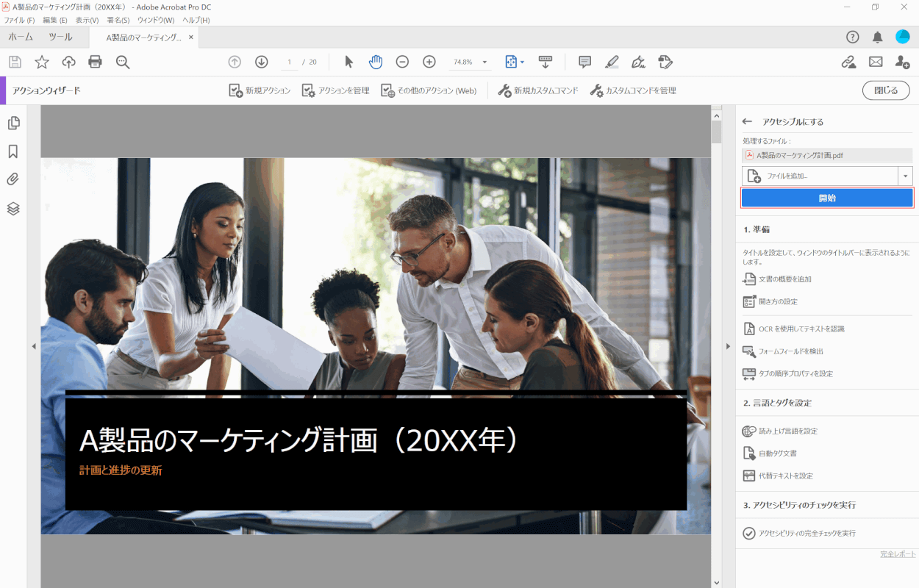The height and width of the screenshot is (588, 919).
Task: Open the Bookmarks side panel
Action: coord(13,151)
